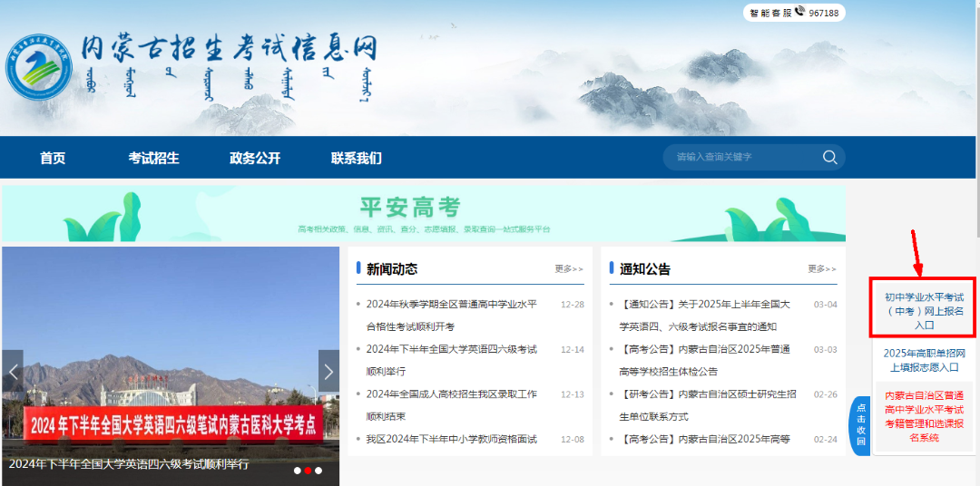Screen dimensions: 980x486
Task: Open 联系我们 navigation item
Action: tap(356, 158)
